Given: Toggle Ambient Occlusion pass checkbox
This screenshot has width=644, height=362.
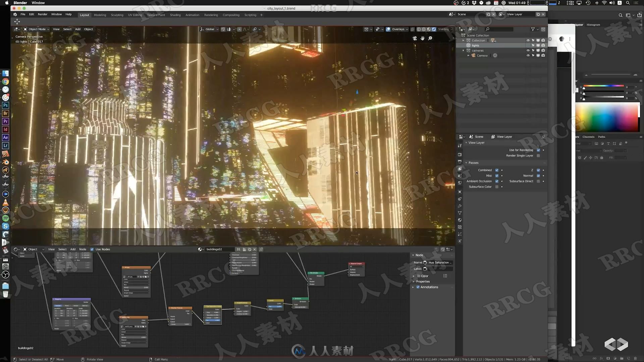Looking at the screenshot, I should (497, 181).
